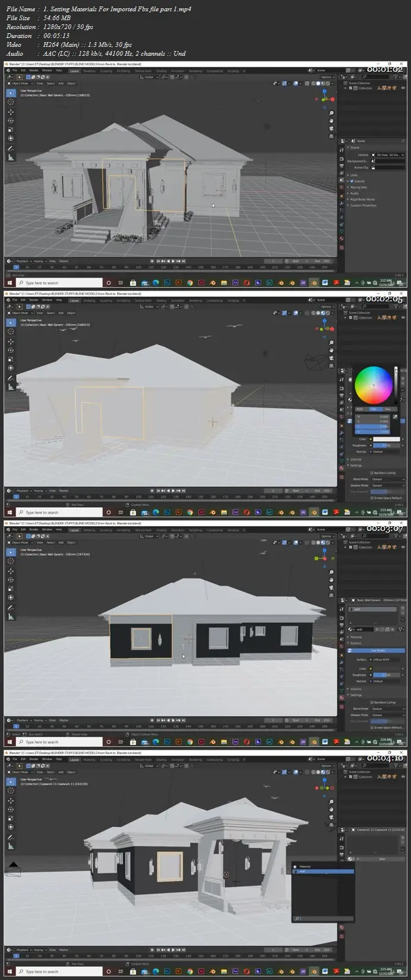
Task: Enable Backface Culling in 00:03:07 frame
Action: (x=372, y=702)
